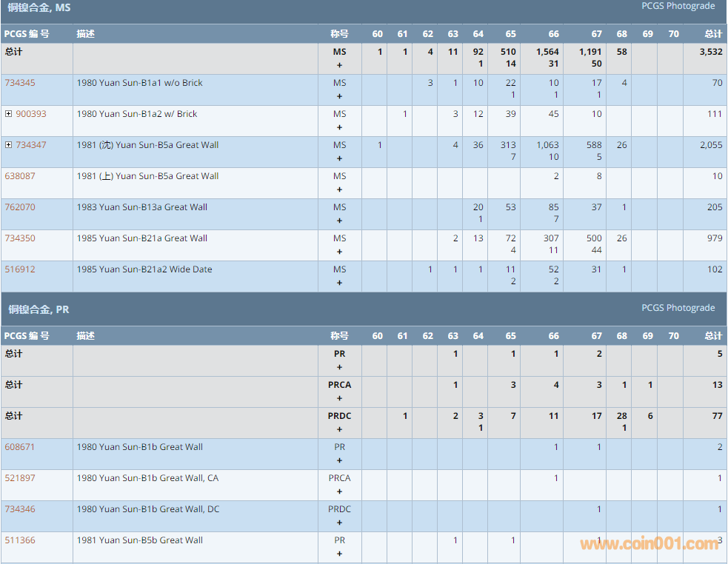The image size is (728, 564).
Task: Click grade 70 header in MS table
Action: 673,34
